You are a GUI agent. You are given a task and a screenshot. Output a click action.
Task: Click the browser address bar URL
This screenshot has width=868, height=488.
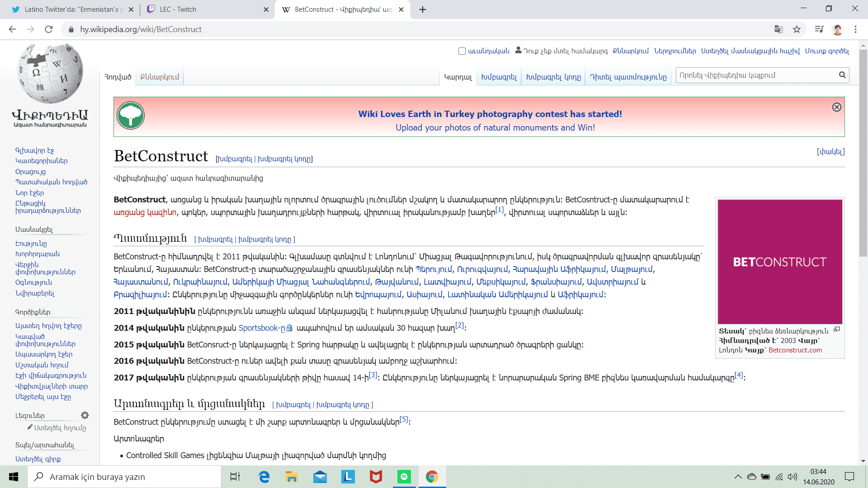[141, 29]
